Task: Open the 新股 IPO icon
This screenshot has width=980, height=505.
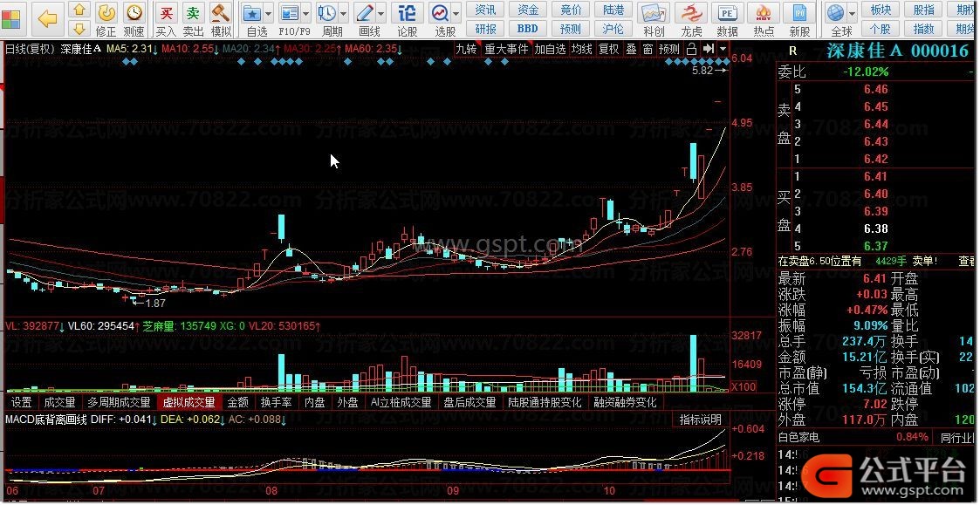Action: coord(799,12)
